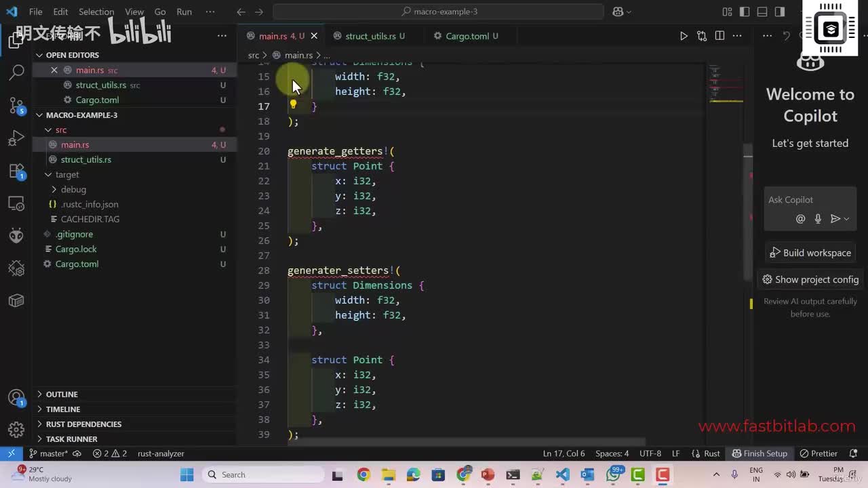Toggle the secondary side bar layout
The image size is (868, 488).
coord(780,12)
